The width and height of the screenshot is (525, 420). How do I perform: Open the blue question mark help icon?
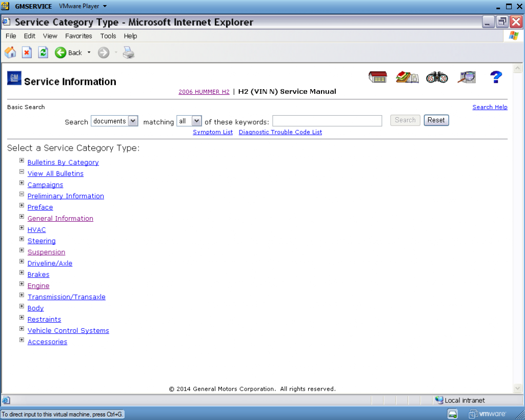click(x=496, y=77)
